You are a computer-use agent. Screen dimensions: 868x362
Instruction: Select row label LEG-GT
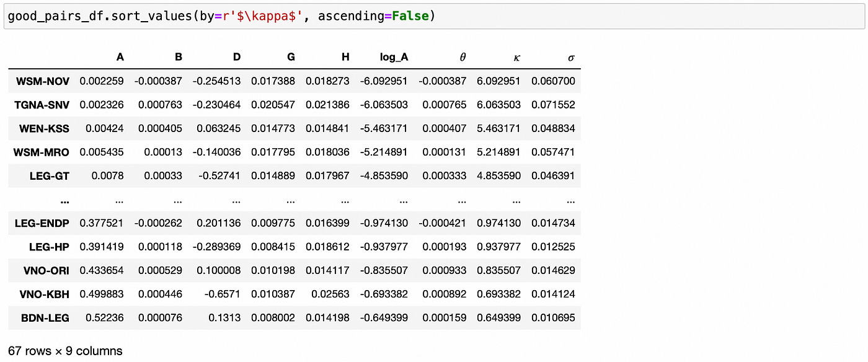tap(50, 176)
